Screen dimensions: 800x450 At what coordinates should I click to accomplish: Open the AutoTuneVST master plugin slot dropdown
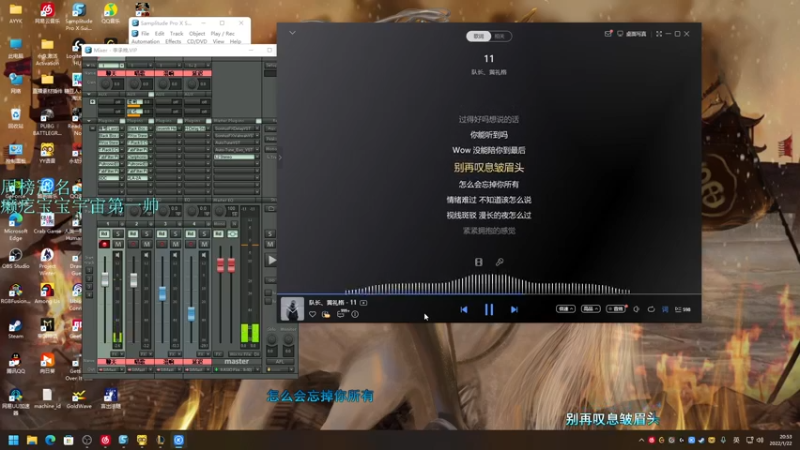pos(257,143)
